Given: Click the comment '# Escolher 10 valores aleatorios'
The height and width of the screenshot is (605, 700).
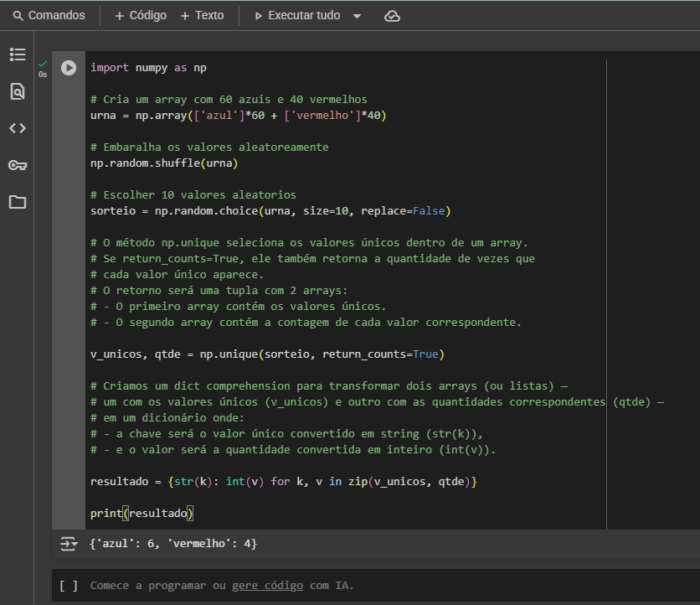Looking at the screenshot, I should 193,194.
